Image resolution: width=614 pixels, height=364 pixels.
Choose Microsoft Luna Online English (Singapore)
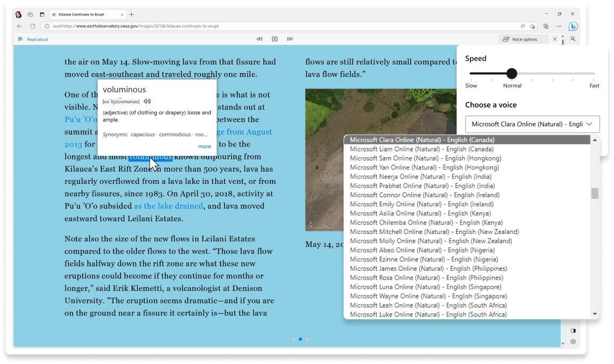(467, 287)
